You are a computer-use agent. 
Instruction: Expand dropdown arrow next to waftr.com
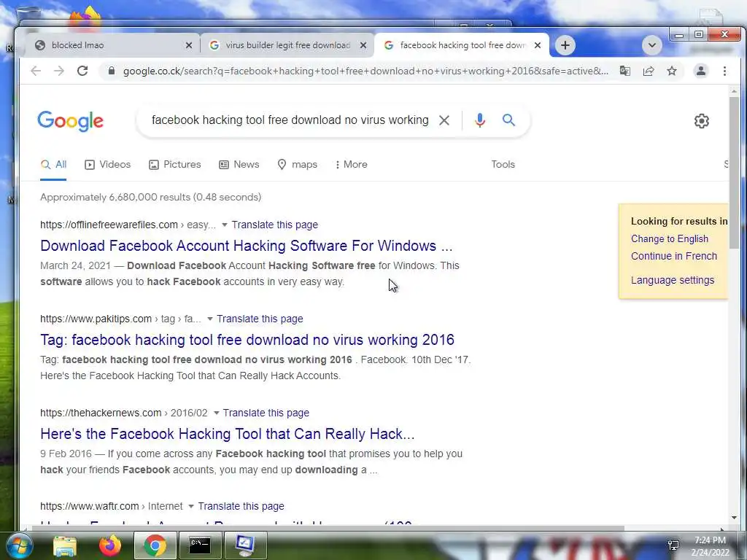coord(191,506)
